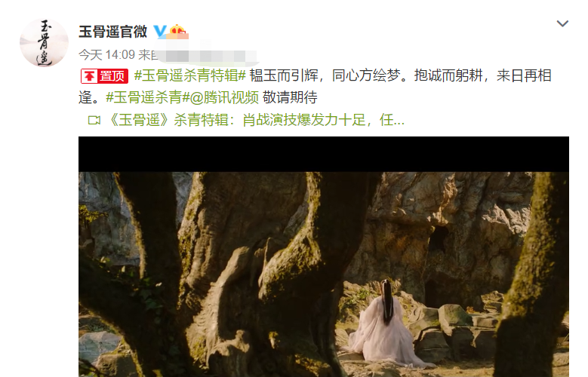Click the black letterbox bar above video

(x=324, y=154)
